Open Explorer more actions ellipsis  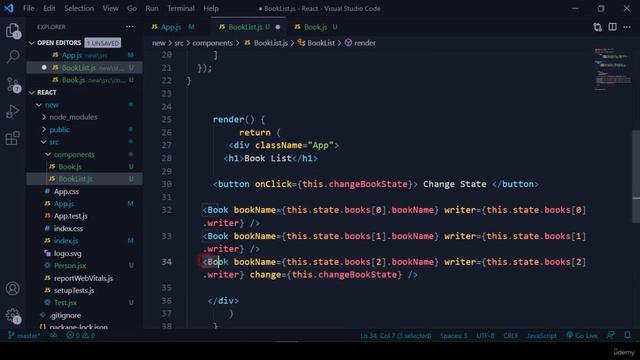pyautogui.click(x=129, y=27)
